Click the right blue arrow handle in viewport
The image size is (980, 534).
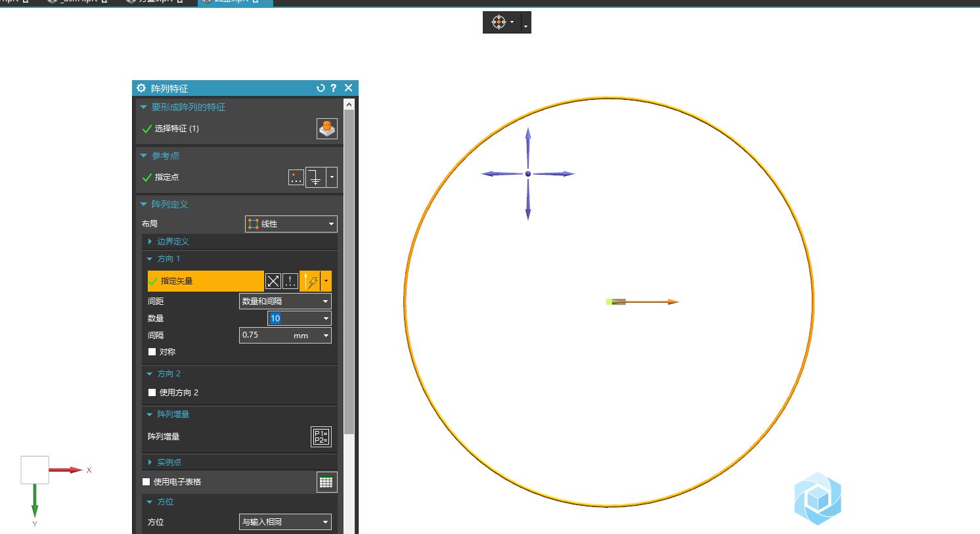pyautogui.click(x=554, y=174)
